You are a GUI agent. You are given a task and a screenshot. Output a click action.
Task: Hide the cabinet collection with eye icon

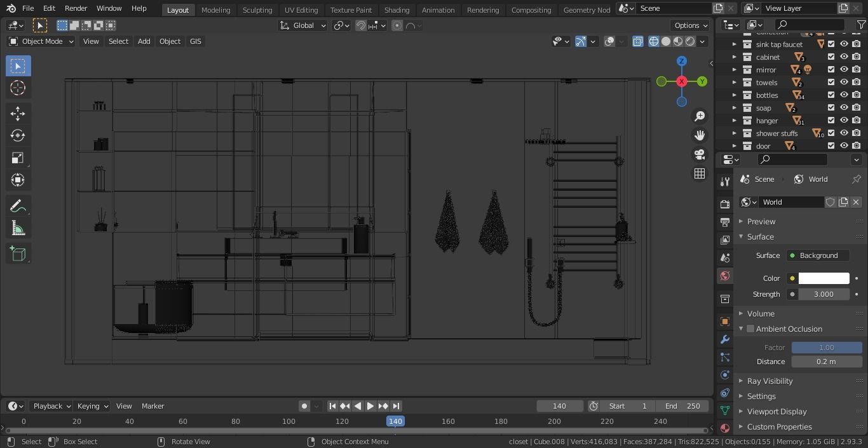844,57
